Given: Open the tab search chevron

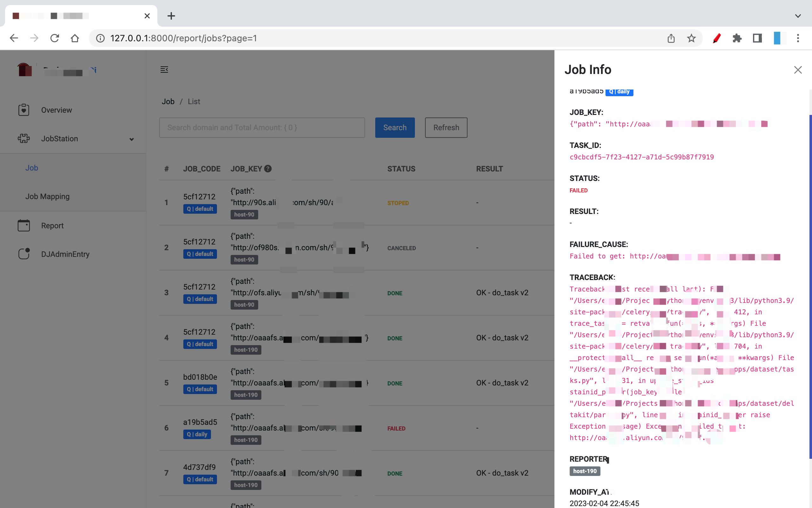Looking at the screenshot, I should [x=798, y=16].
